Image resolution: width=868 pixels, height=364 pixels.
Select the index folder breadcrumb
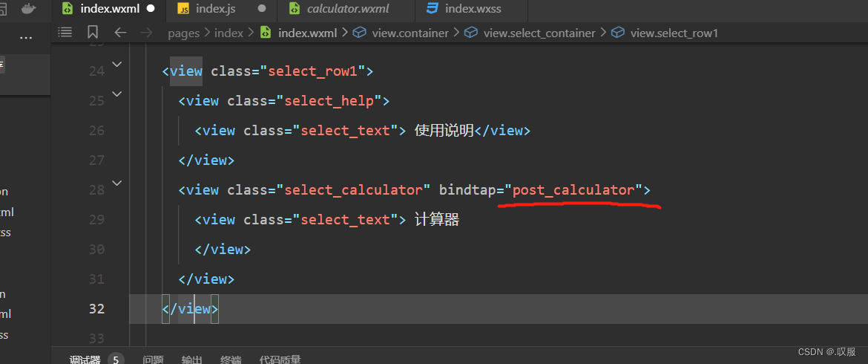tap(228, 33)
